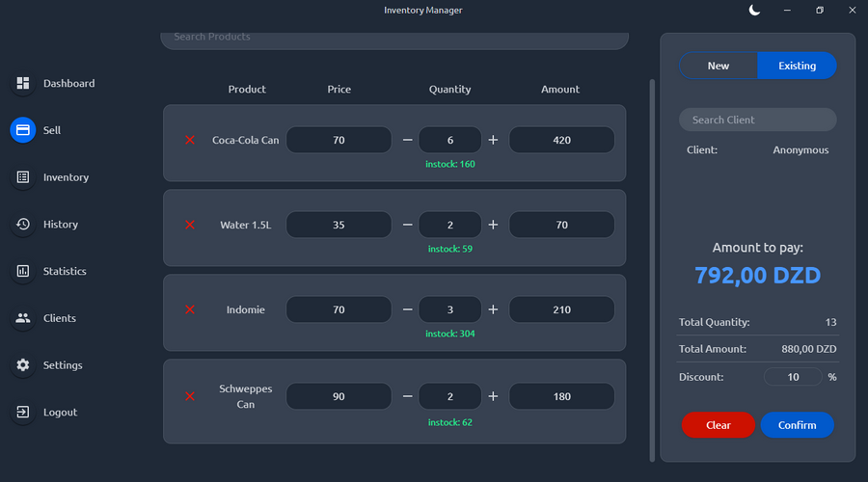This screenshot has height=482, width=868.
Task: Click 'Anonymous' client name
Action: coord(801,150)
